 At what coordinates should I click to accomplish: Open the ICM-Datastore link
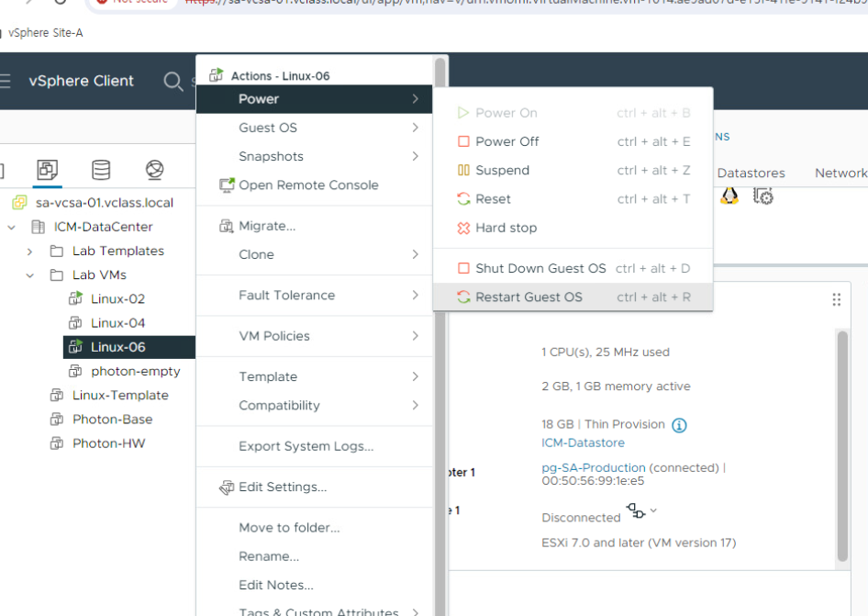(583, 443)
